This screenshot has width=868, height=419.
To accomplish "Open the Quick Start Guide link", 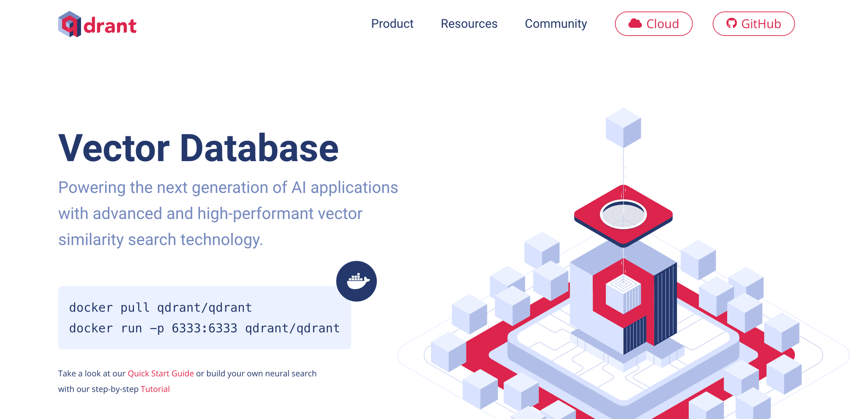I will [161, 373].
